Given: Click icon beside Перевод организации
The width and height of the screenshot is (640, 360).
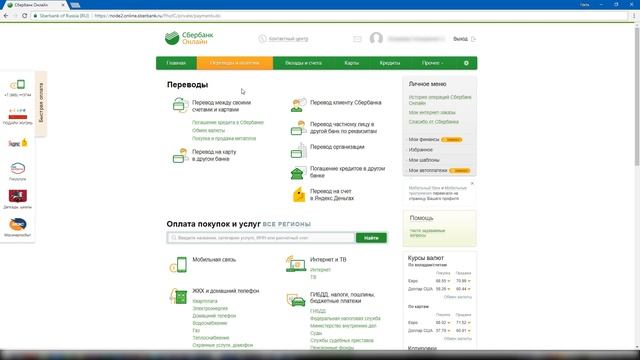Looking at the screenshot, I should (x=298, y=150).
